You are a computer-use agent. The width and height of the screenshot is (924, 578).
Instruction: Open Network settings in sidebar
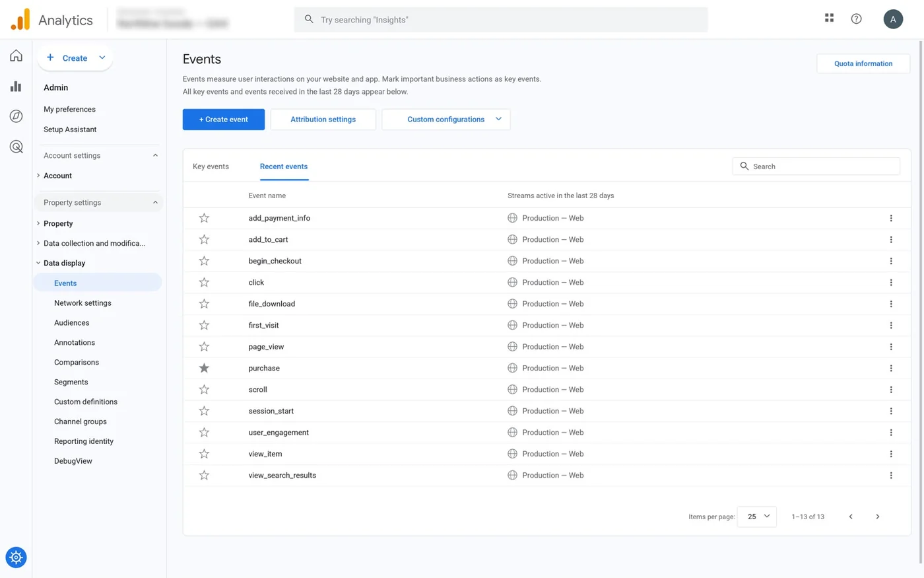click(82, 303)
